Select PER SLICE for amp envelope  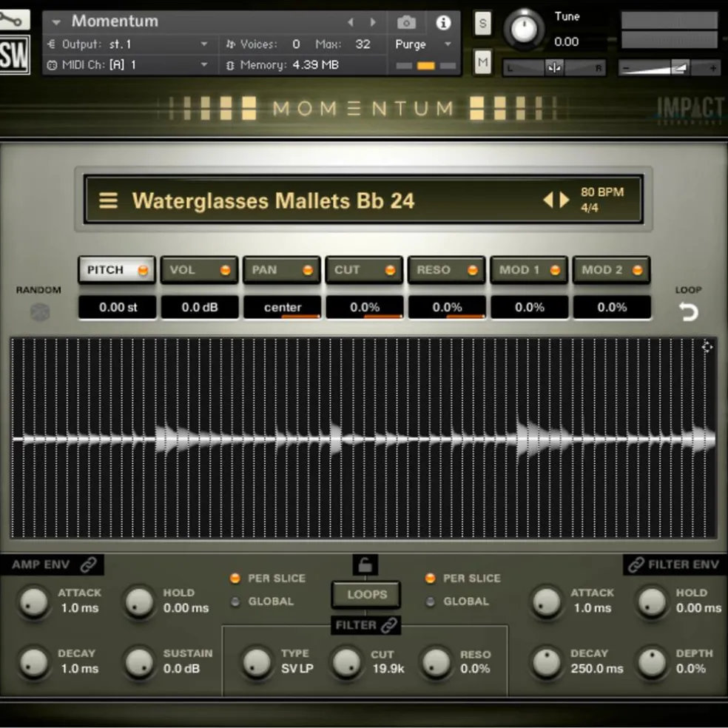(235, 578)
